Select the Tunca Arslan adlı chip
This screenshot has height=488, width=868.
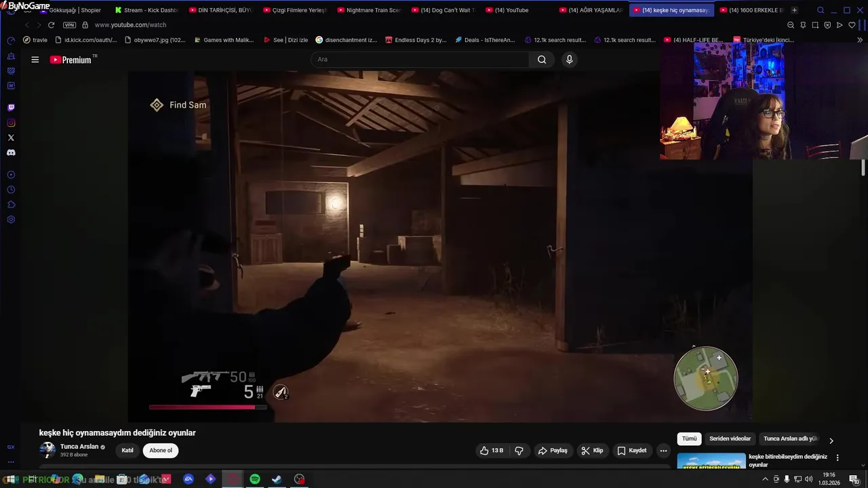[x=791, y=439]
